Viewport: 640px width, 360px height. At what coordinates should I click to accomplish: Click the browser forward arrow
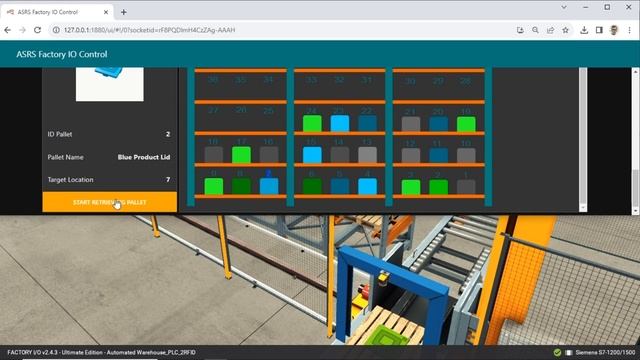point(22,30)
